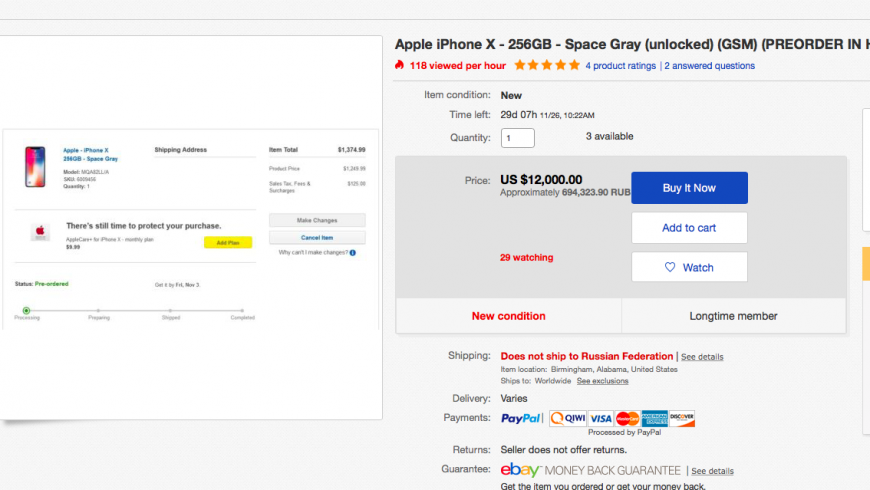Click the yellow Add Plan button in image
Image resolution: width=870 pixels, height=490 pixels.
click(227, 243)
